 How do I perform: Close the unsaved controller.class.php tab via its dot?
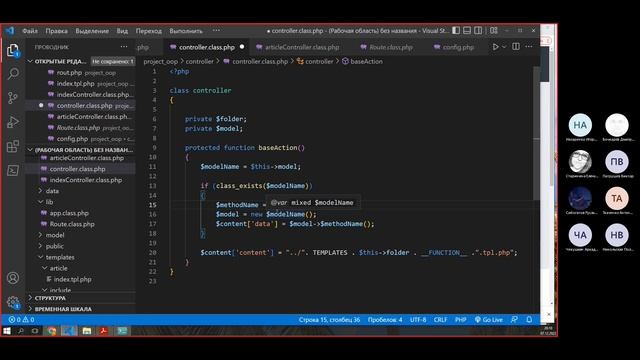pyautogui.click(x=242, y=47)
